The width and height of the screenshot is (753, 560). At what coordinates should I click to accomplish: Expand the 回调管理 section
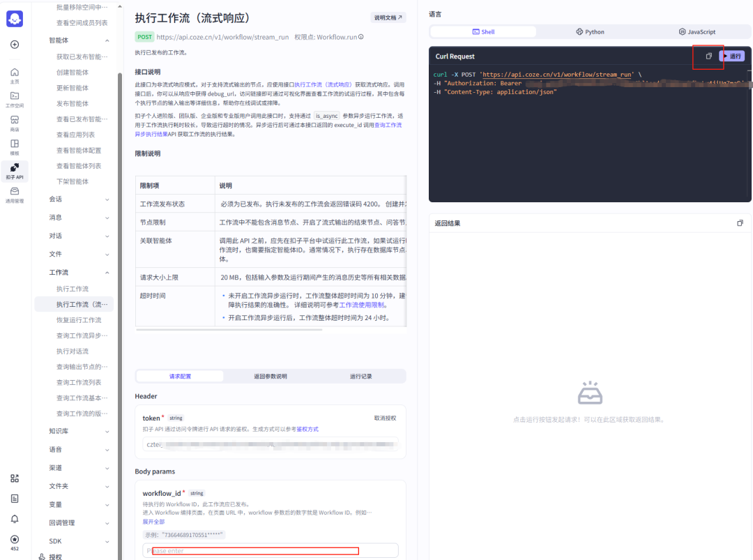point(107,523)
